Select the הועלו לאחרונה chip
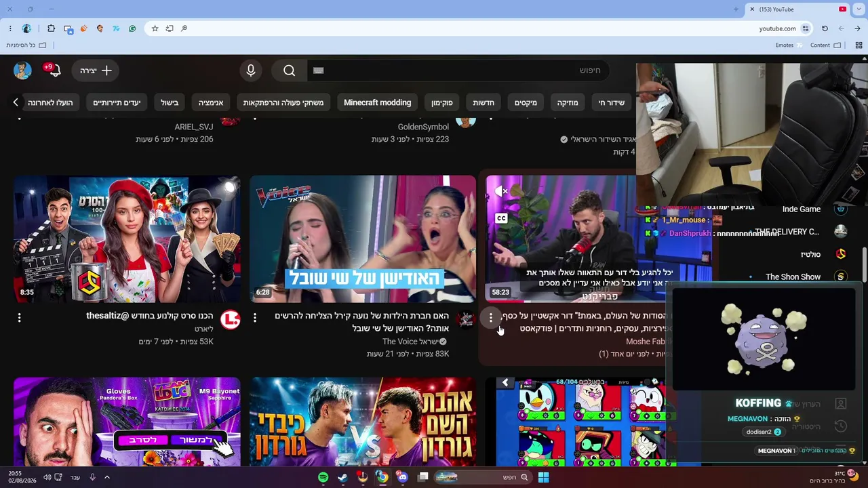Screen dimensions: 868x488 (50, 102)
